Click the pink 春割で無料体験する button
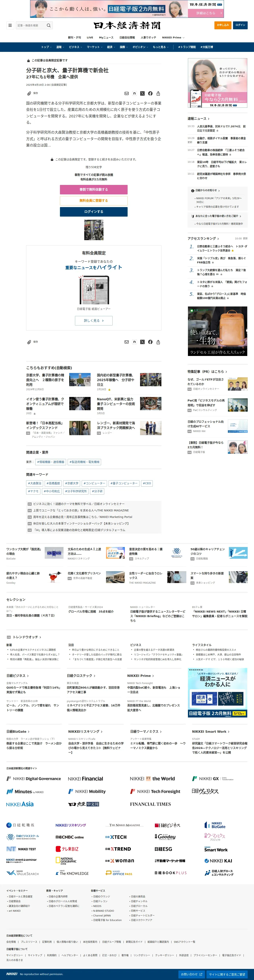The image size is (254, 980). coord(94,189)
